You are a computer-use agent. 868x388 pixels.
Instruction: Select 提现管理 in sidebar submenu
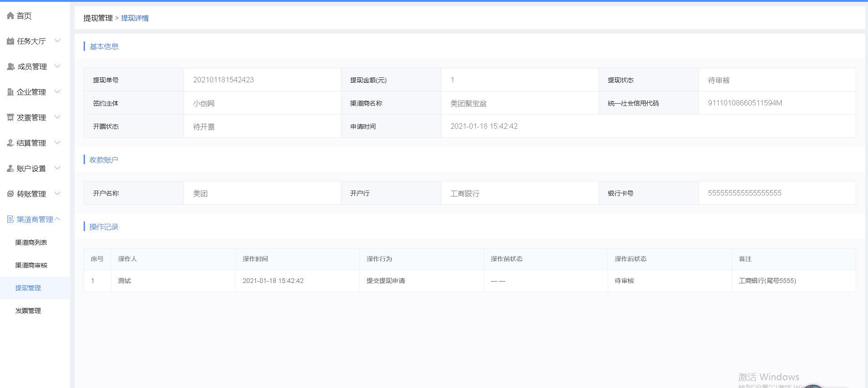(x=28, y=288)
